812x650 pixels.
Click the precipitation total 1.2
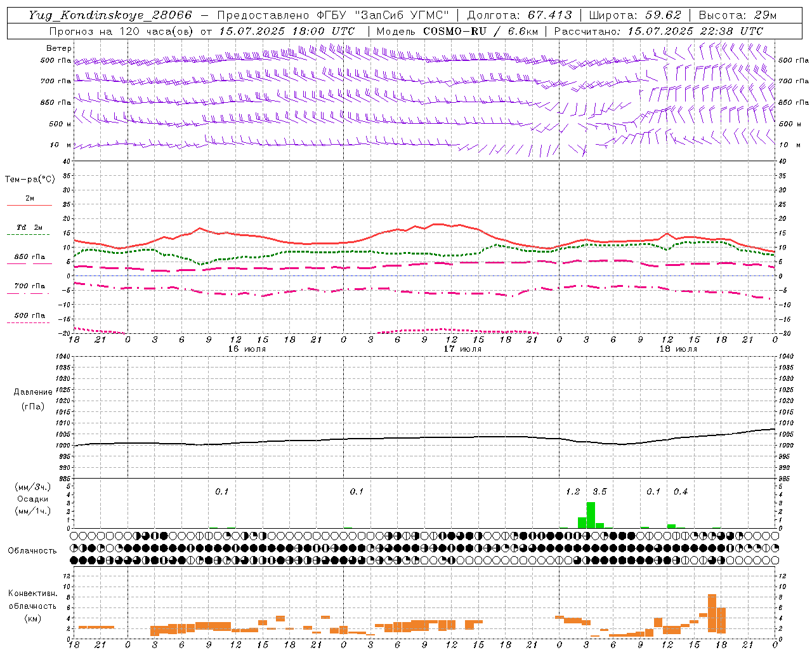pos(573,491)
